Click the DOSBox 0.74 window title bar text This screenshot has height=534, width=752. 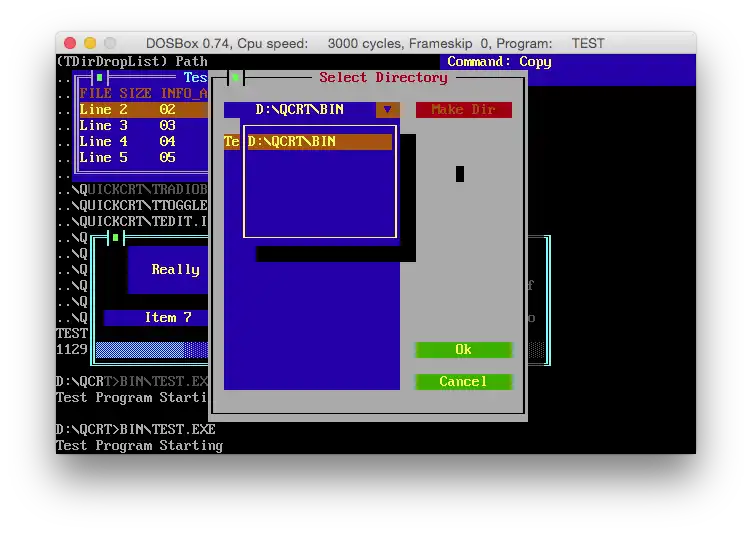pyautogui.click(x=375, y=43)
